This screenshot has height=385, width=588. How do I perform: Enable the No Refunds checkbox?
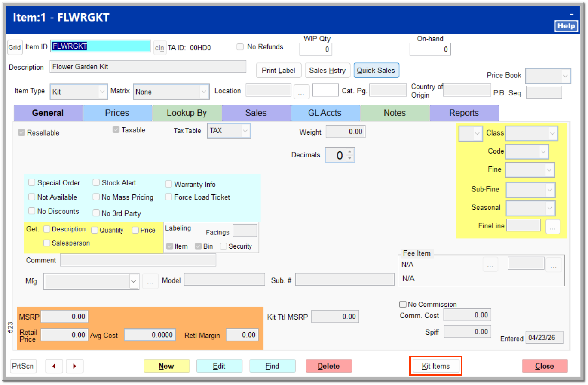point(240,47)
